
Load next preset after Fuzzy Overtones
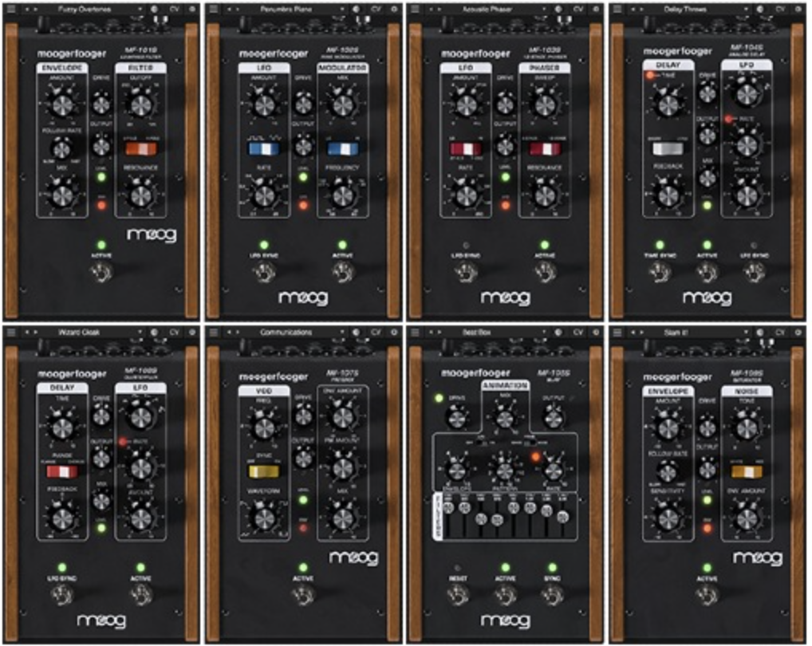tap(35, 9)
